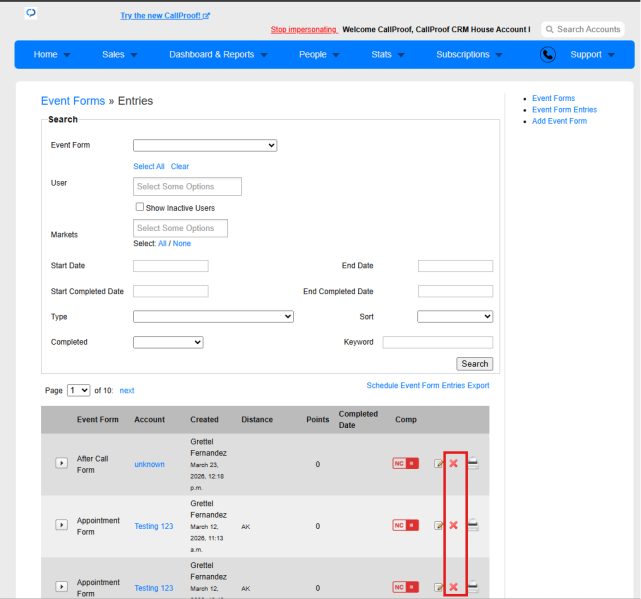The width and height of the screenshot is (641, 599).
Task: Open the Subscriptions menu
Action: tap(469, 54)
